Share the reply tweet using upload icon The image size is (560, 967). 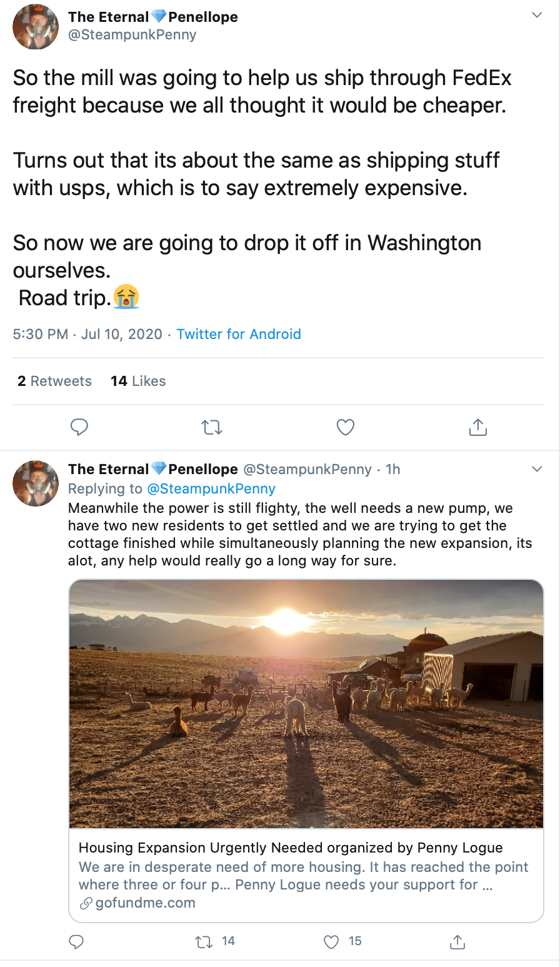coord(457,941)
